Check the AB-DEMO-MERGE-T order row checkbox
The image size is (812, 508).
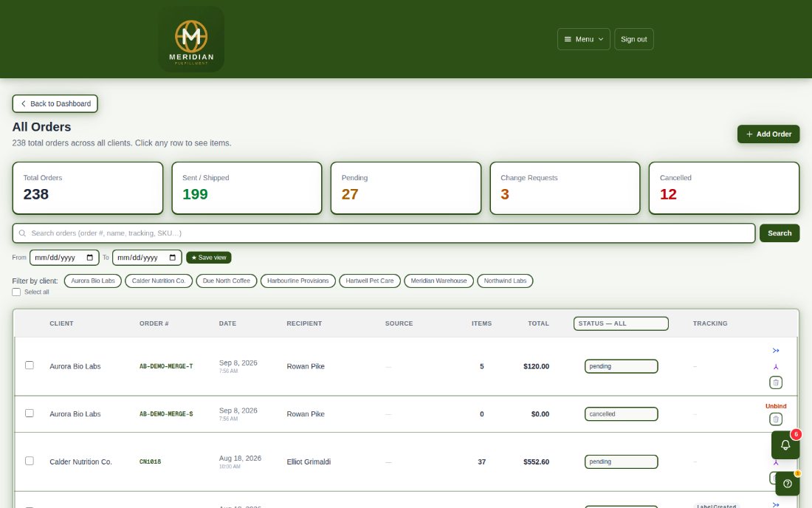click(30, 365)
